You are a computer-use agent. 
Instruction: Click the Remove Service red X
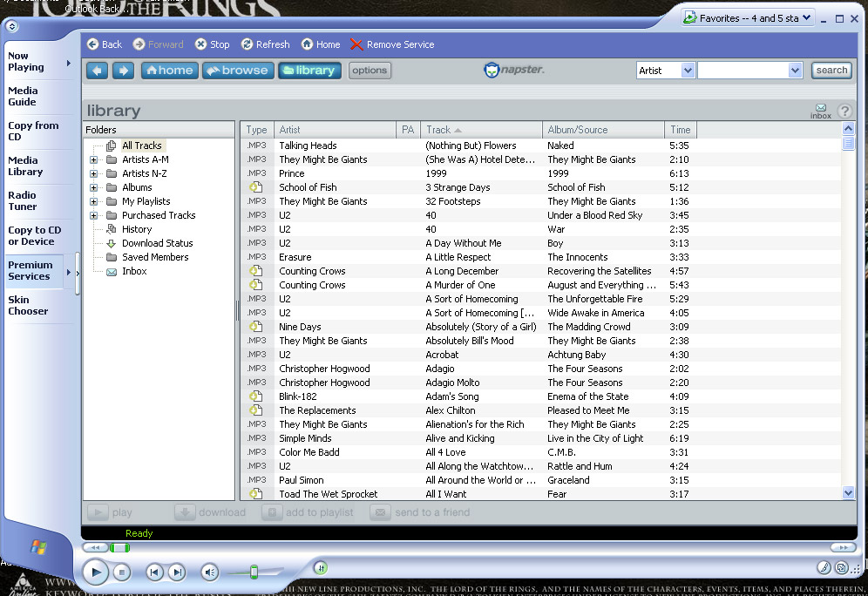pyautogui.click(x=356, y=44)
